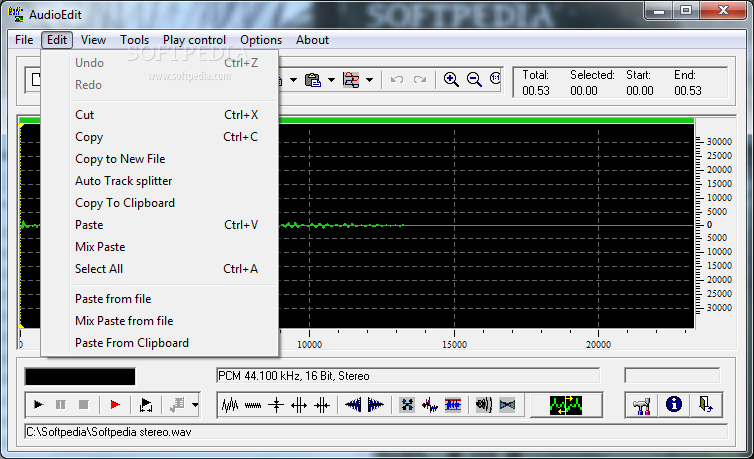The height and width of the screenshot is (459, 754).
Task: Click the loop playback icon
Action: point(146,405)
